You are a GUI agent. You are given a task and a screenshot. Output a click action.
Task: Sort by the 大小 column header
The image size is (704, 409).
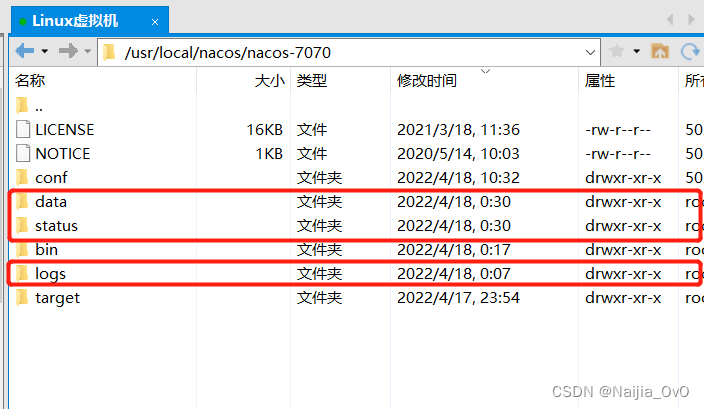(x=270, y=81)
